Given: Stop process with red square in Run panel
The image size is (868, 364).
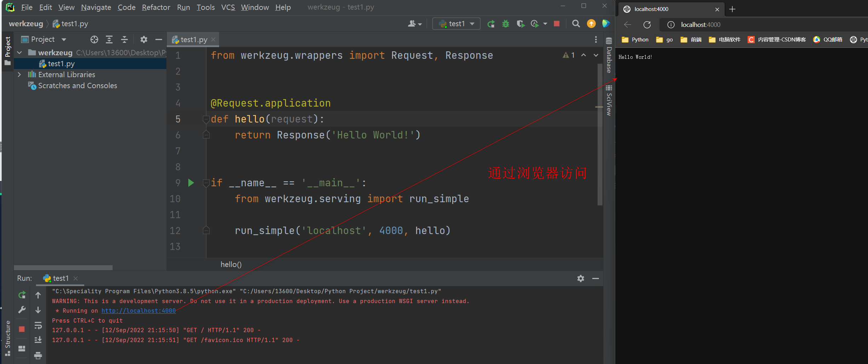Looking at the screenshot, I should [22, 329].
